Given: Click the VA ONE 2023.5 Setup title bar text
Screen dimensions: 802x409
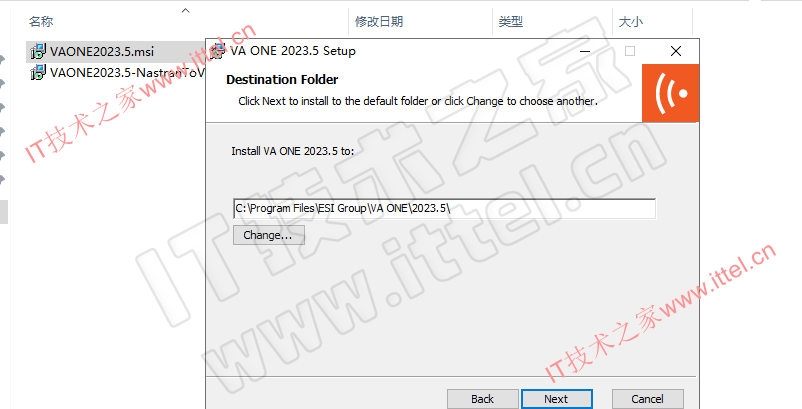Looking at the screenshot, I should tap(293, 51).
